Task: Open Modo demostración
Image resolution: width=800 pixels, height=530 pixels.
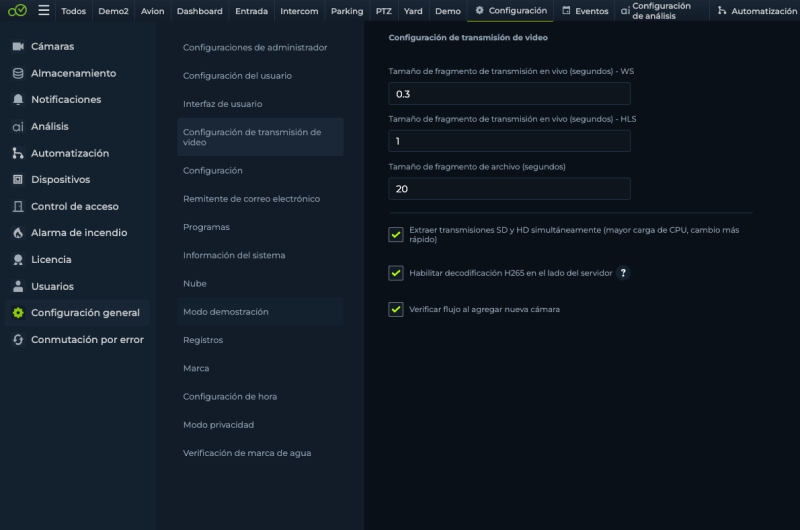Action: pyautogui.click(x=260, y=312)
